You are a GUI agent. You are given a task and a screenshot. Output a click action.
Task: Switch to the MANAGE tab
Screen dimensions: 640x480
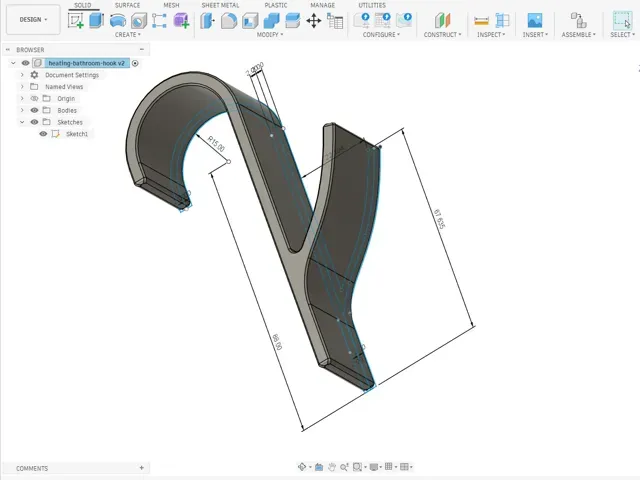322,5
